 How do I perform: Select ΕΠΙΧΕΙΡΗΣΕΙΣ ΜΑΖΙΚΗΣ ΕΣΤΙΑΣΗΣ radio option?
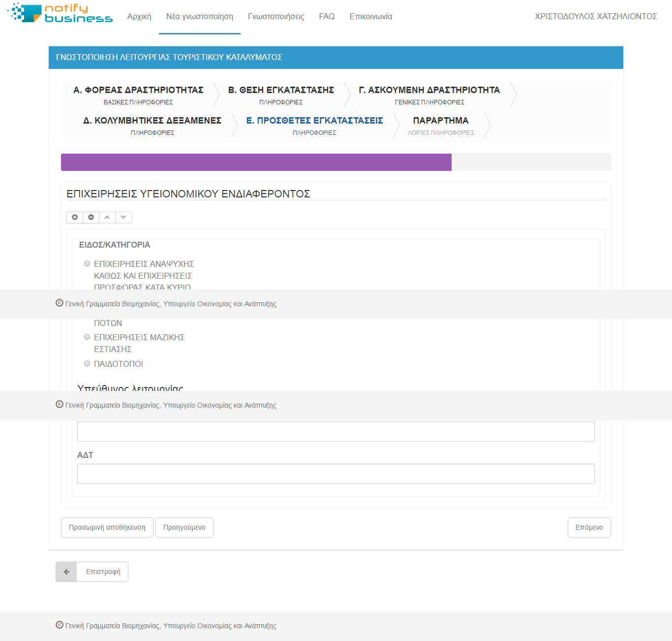(87, 337)
